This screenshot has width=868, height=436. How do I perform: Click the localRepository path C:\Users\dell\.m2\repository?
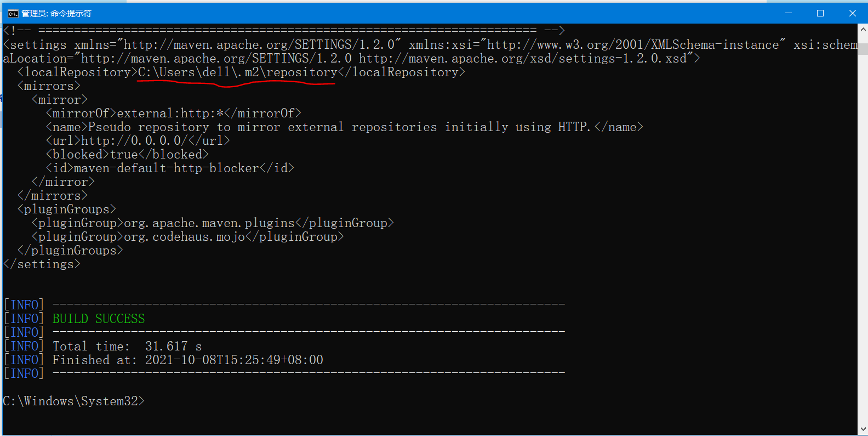238,72
